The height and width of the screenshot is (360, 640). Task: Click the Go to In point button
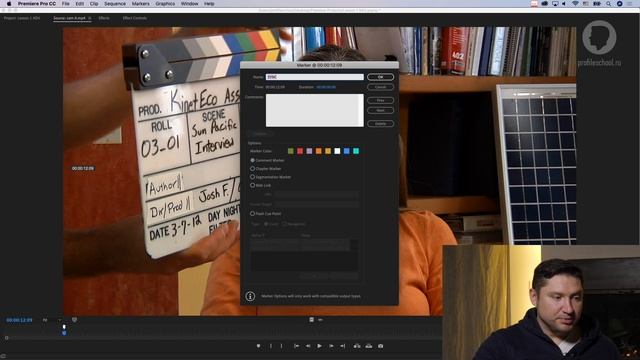pyautogui.click(x=296, y=346)
